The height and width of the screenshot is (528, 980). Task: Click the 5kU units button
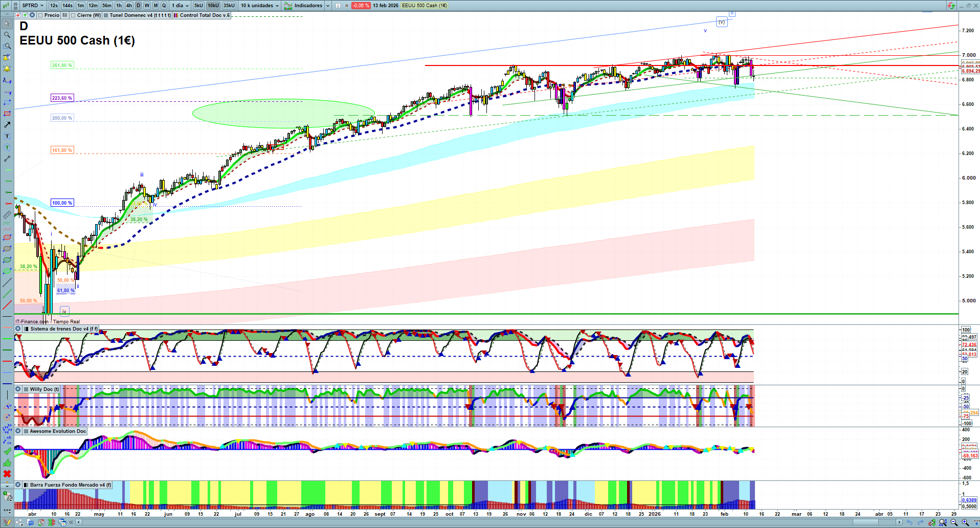point(198,6)
